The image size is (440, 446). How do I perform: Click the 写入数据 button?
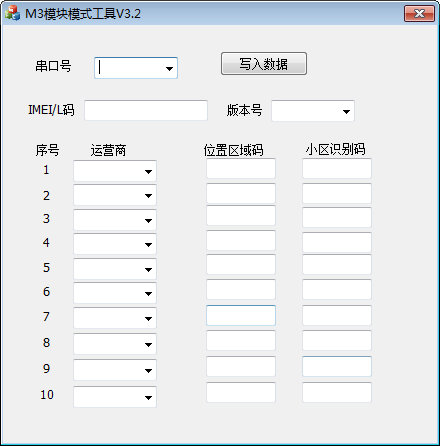[x=264, y=63]
